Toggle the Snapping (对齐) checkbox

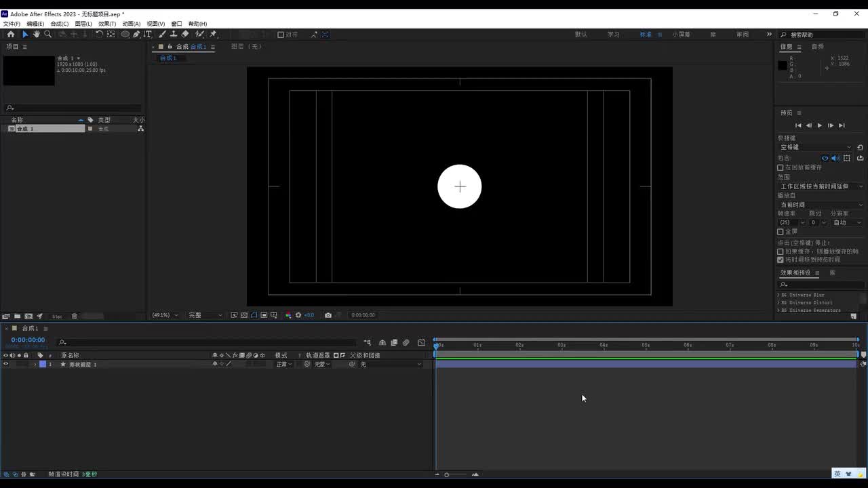pyautogui.click(x=281, y=35)
